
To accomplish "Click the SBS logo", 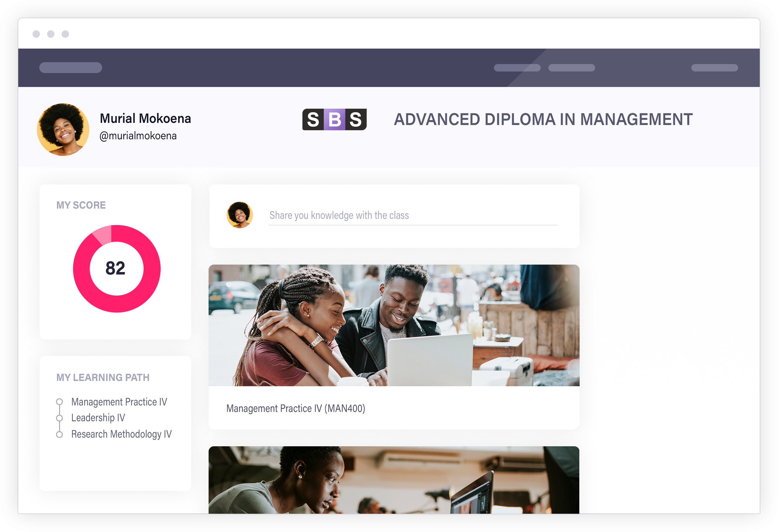I will [x=334, y=119].
